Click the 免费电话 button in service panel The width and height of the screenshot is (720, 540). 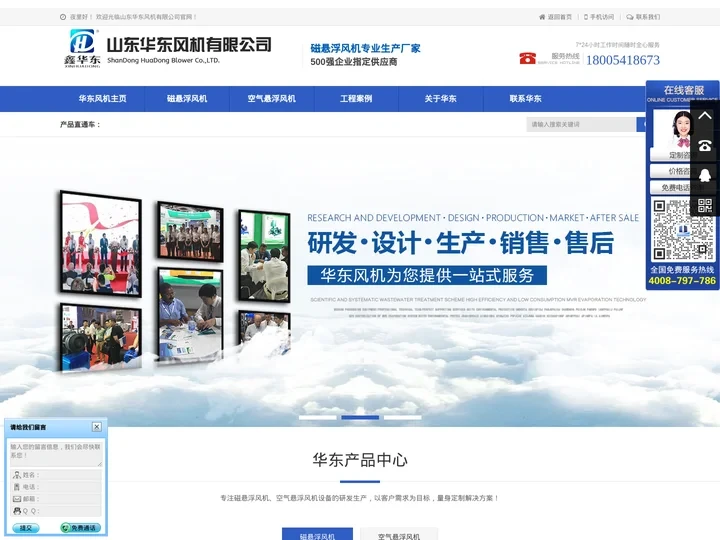pos(670,187)
